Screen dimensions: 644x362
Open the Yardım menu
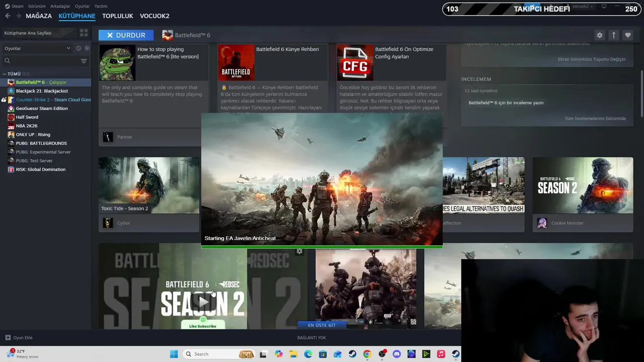[101, 6]
